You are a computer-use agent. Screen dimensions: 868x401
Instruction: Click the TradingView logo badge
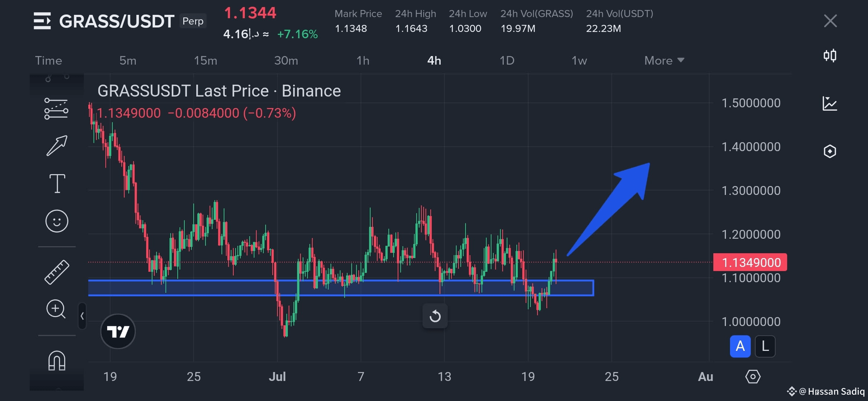point(118,331)
